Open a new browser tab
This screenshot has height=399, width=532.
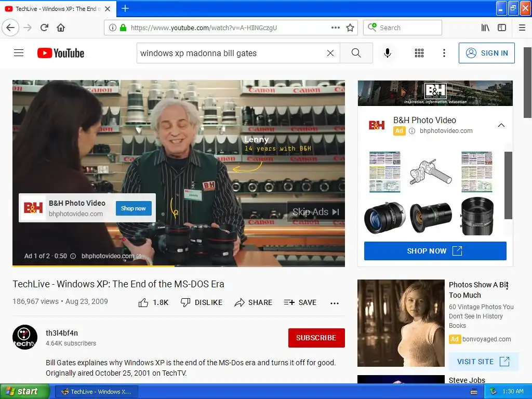[x=125, y=8]
